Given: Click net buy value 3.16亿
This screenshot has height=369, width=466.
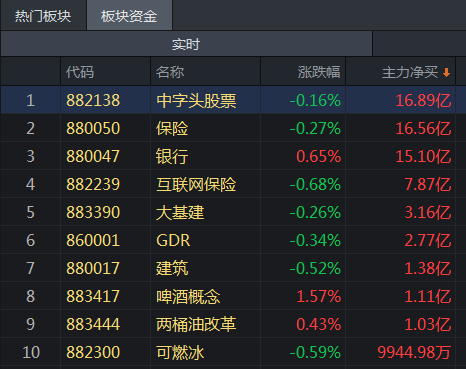Looking at the screenshot, I should pyautogui.click(x=428, y=212).
